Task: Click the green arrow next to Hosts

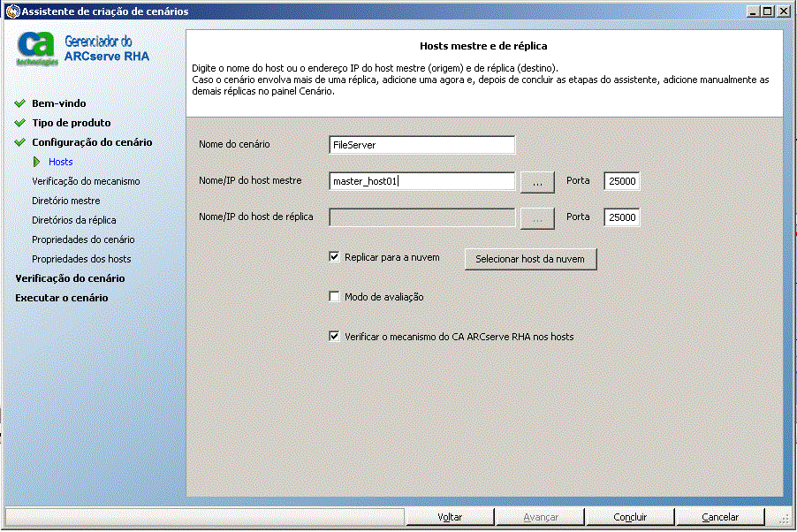Action: 36,162
